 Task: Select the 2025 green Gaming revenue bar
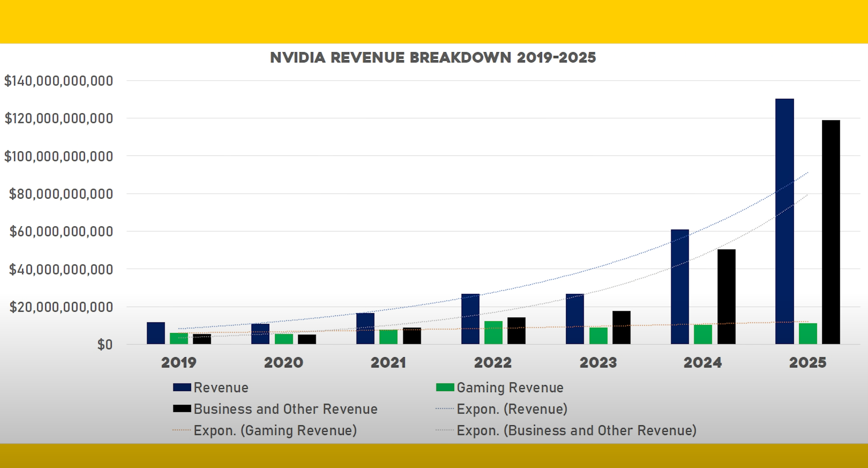click(808, 334)
